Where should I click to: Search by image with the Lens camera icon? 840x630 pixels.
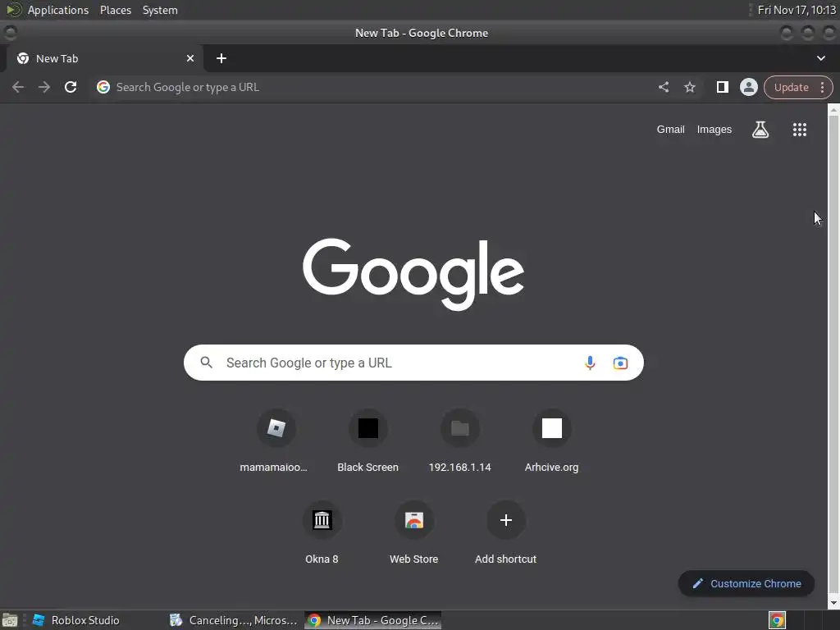tap(620, 363)
